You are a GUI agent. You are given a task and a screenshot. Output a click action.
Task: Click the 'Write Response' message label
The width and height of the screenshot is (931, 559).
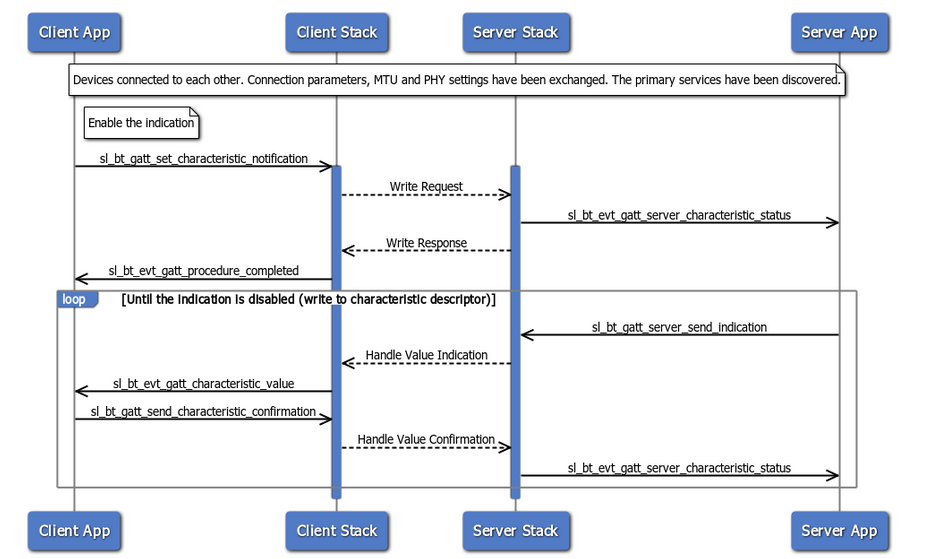(x=426, y=242)
